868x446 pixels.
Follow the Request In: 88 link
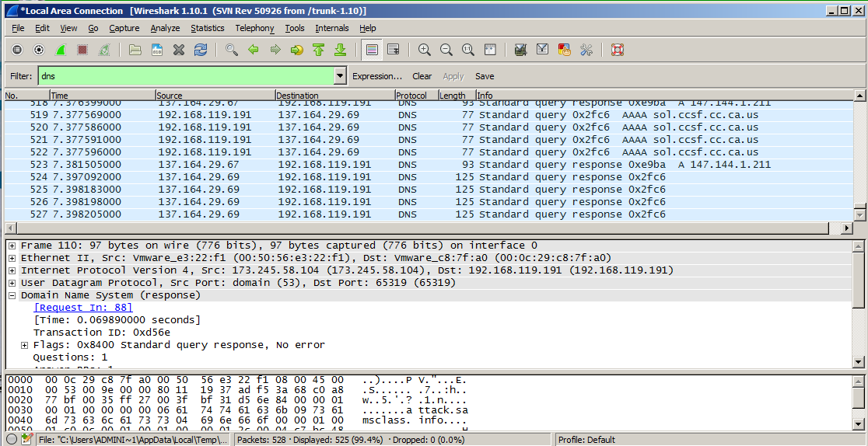[x=83, y=308]
